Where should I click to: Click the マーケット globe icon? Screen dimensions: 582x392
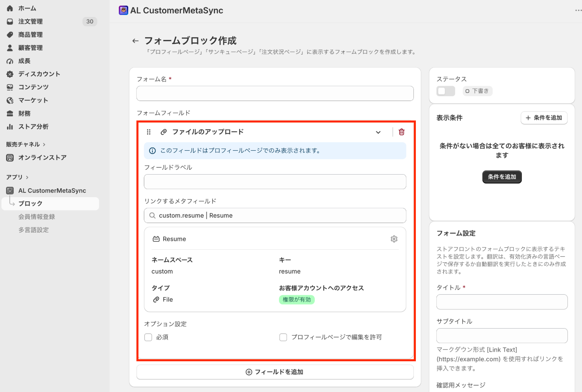(x=10, y=100)
